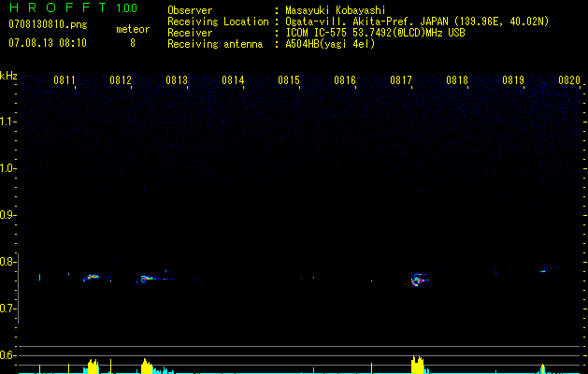This screenshot has height=374, width=588.
Task: Click the 0811 time axis marker
Action: [x=65, y=79]
